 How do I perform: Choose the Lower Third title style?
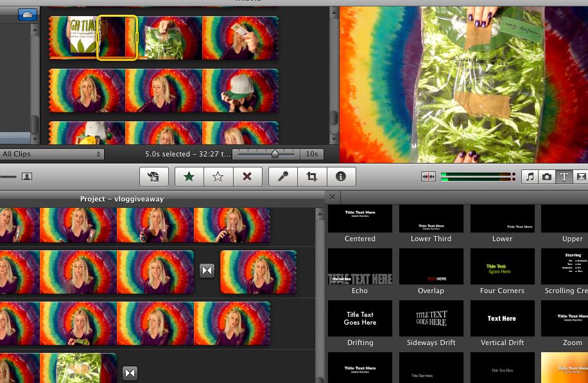point(431,224)
